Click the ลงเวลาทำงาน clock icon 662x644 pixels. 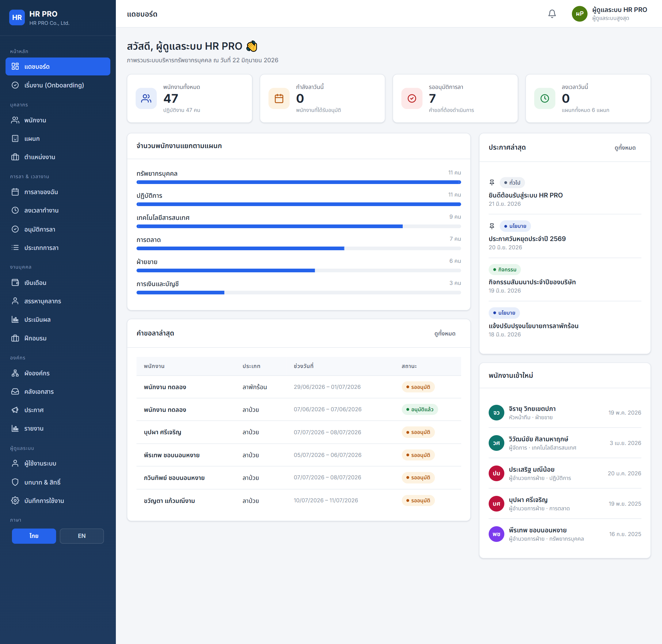point(15,210)
